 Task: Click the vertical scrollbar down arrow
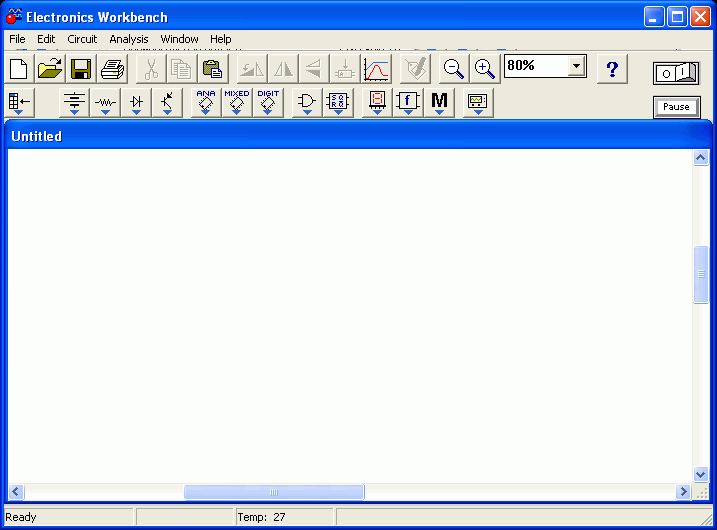(x=701, y=474)
